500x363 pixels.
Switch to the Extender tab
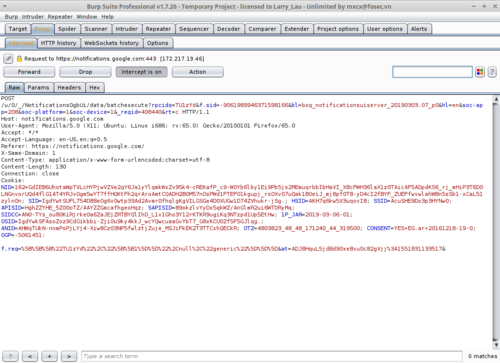point(297,29)
